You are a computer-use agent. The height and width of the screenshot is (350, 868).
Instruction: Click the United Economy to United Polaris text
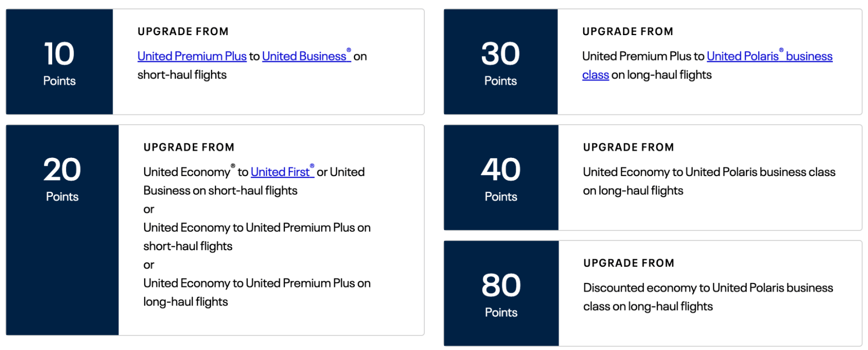coord(709,172)
